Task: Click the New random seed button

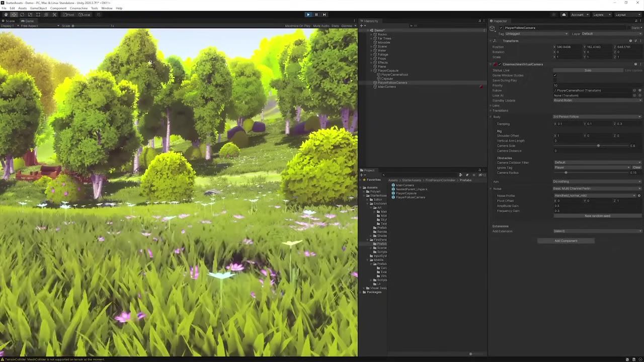Action: pos(597,216)
